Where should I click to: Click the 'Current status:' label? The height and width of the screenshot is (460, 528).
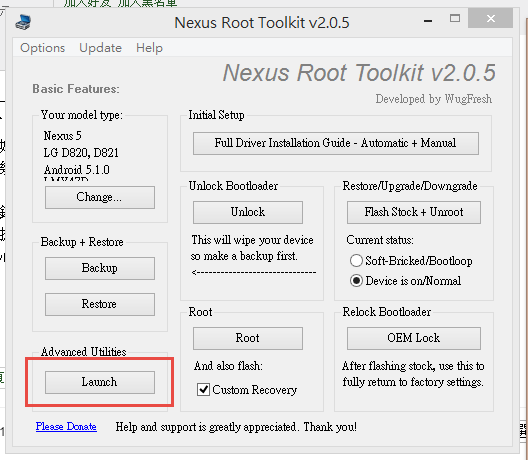(380, 240)
